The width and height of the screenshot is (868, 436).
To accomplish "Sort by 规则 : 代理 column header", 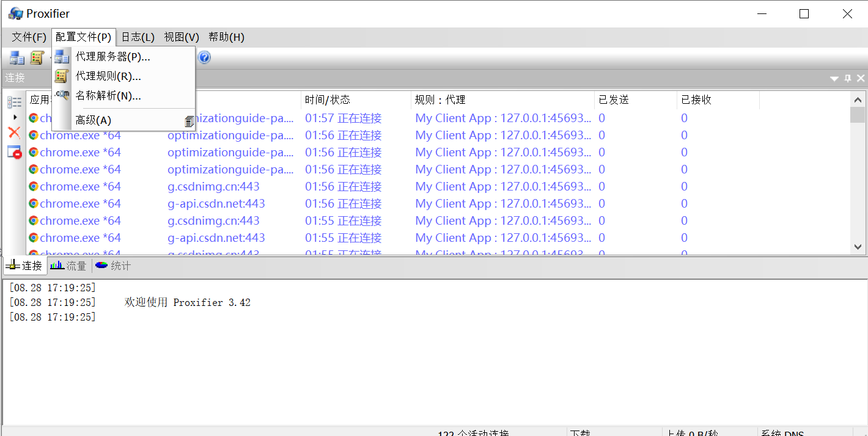I will point(502,100).
